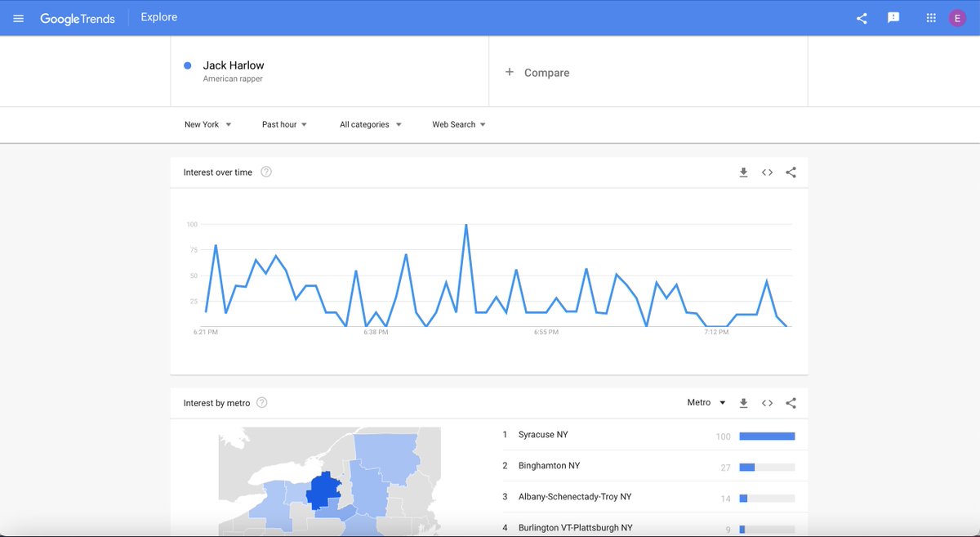The width and height of the screenshot is (980, 537).
Task: Click the 7:12 PM axis label
Action: (716, 333)
